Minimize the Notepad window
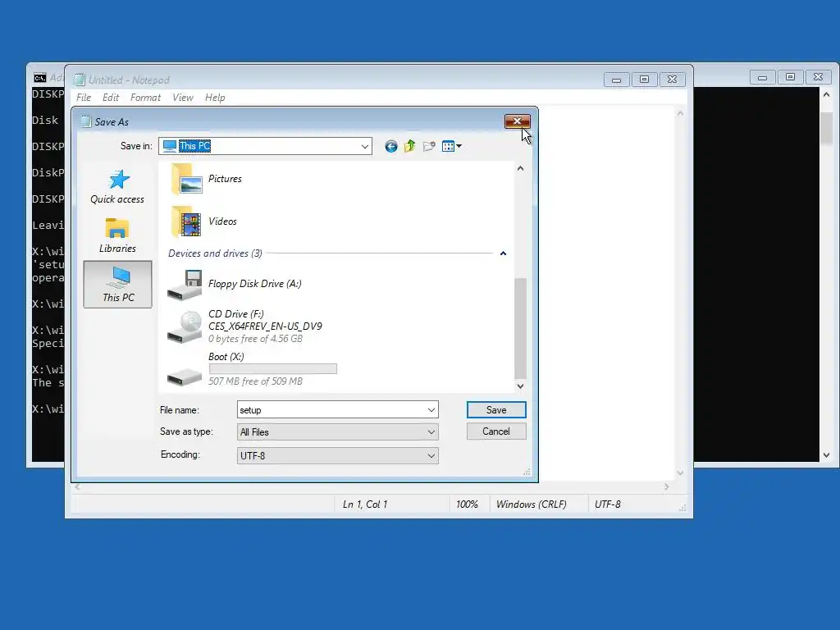The height and width of the screenshot is (630, 840). coord(616,80)
